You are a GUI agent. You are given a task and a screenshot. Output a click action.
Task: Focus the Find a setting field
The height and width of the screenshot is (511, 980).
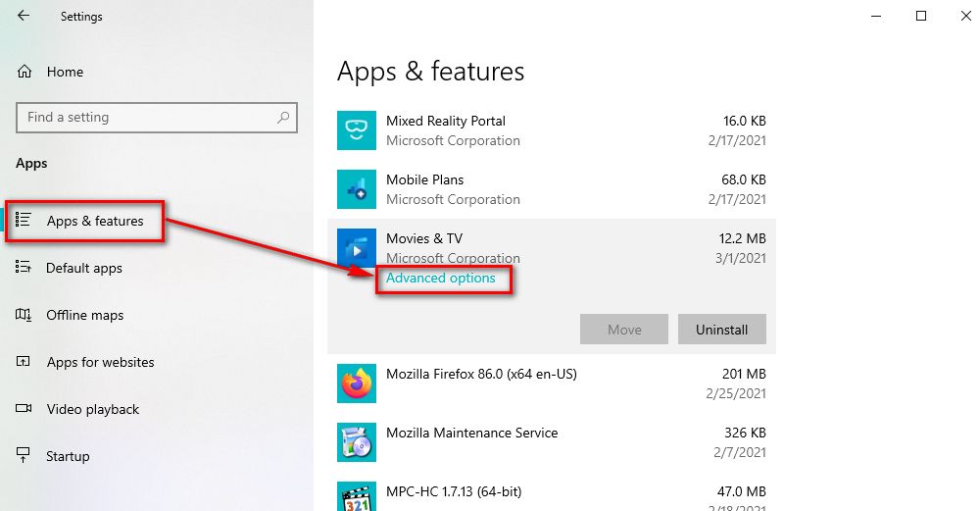pos(156,118)
